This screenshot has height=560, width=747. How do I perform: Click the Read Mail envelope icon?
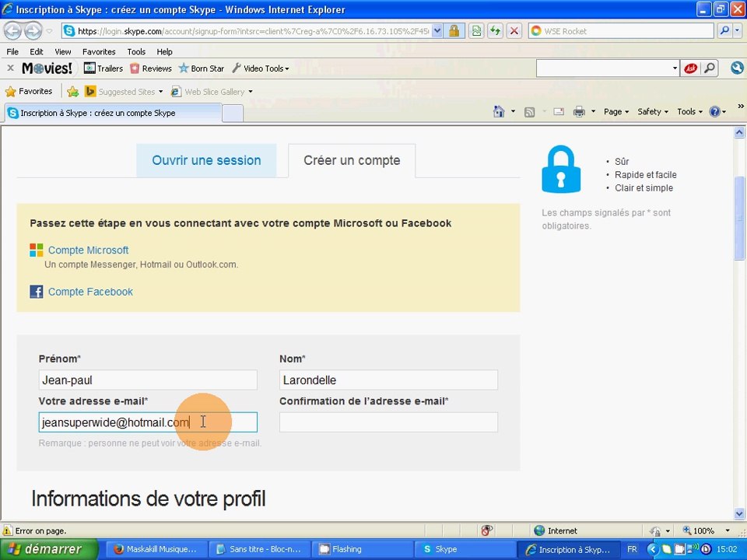(559, 112)
